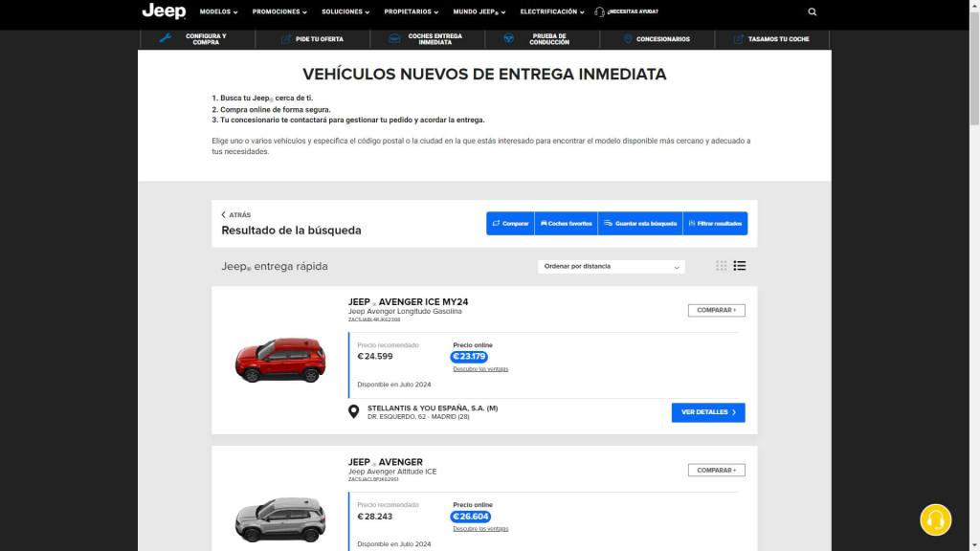Switch to grid view icon
The width and height of the screenshot is (980, 551).
click(722, 266)
